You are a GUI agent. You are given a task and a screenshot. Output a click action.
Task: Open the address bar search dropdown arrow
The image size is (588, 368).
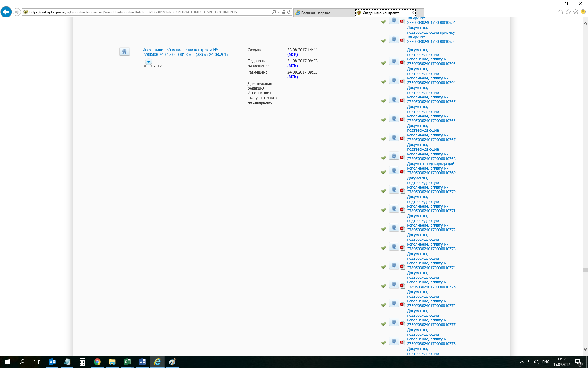279,12
